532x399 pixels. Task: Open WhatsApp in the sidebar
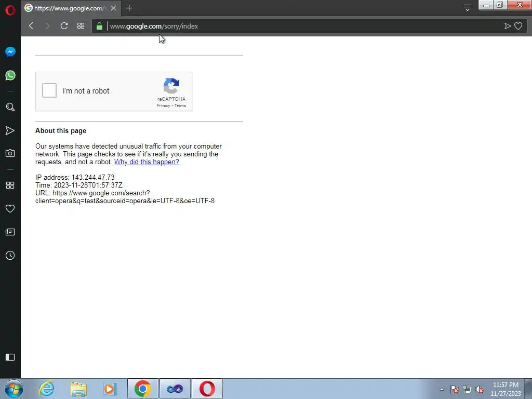pyautogui.click(x=10, y=75)
